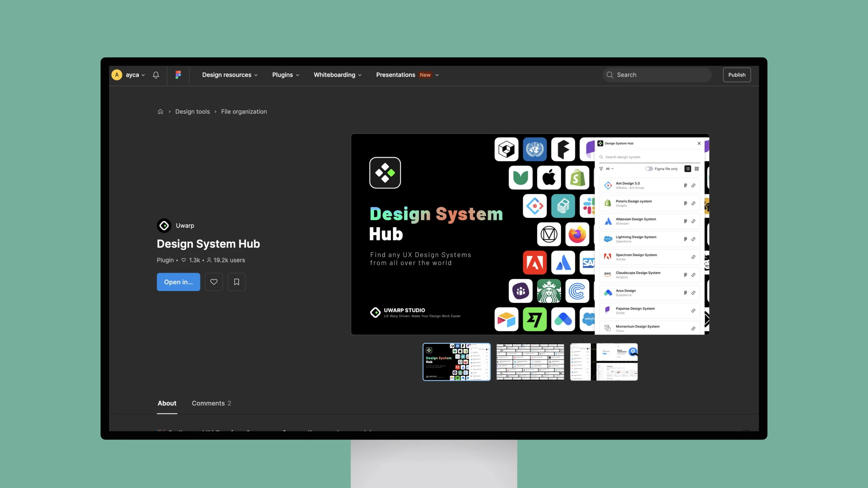Click the Publish button in top right
Image resolution: width=868 pixels, height=488 pixels.
tap(736, 75)
